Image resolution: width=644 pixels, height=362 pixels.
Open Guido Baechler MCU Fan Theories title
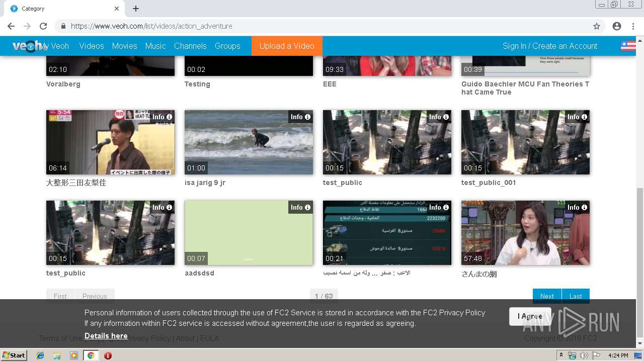click(525, 88)
